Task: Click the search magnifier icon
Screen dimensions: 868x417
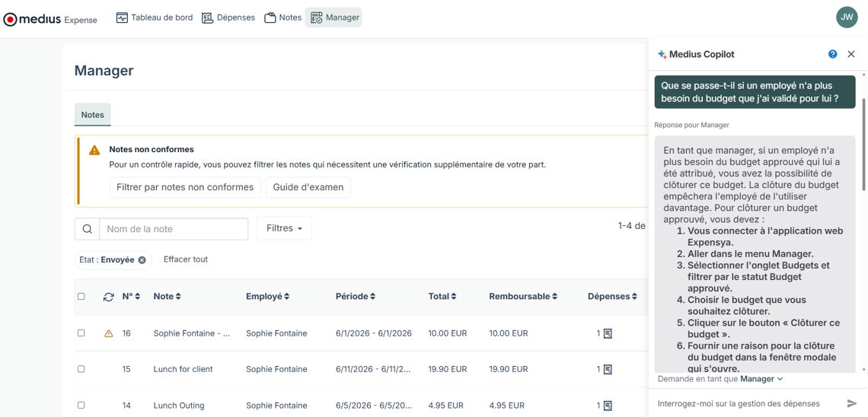Action: point(87,229)
